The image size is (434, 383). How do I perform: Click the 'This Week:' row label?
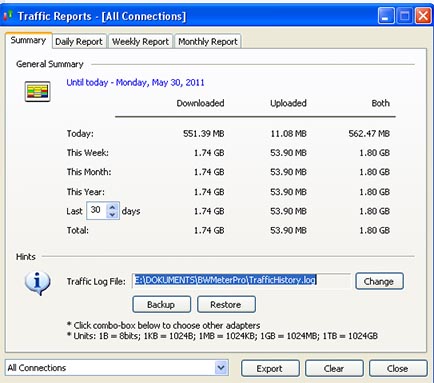click(88, 153)
